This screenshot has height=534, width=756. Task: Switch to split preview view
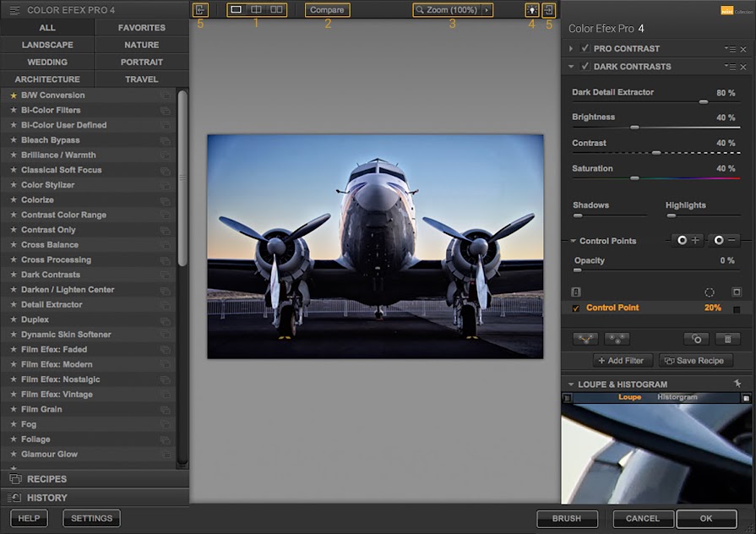256,10
